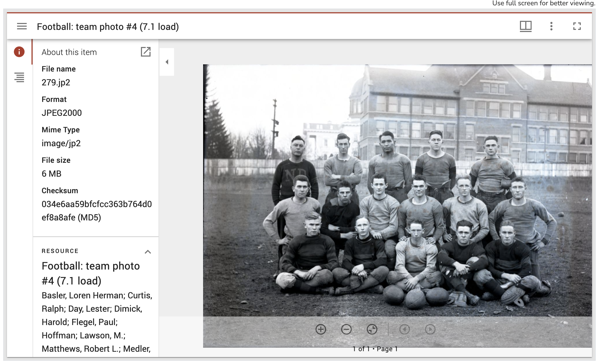Viewport: 600px width, 364px height.
Task: Go to the previous page arrow
Action: (404, 329)
